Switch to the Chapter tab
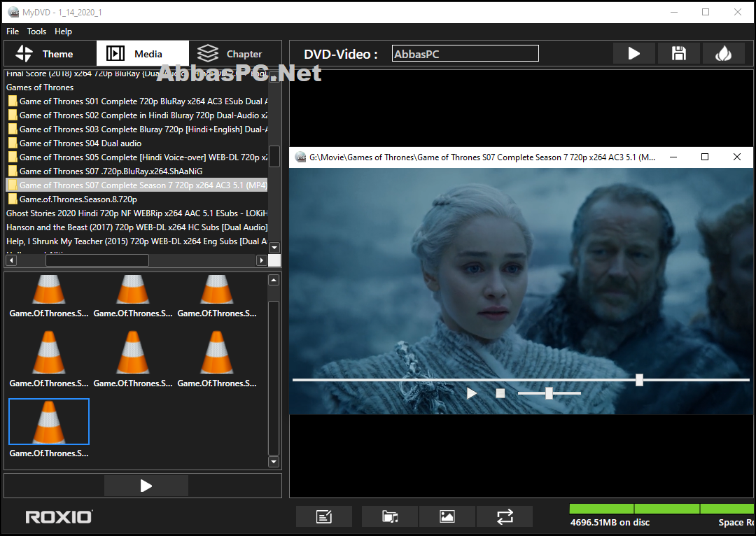The width and height of the screenshot is (756, 536). 235,53
